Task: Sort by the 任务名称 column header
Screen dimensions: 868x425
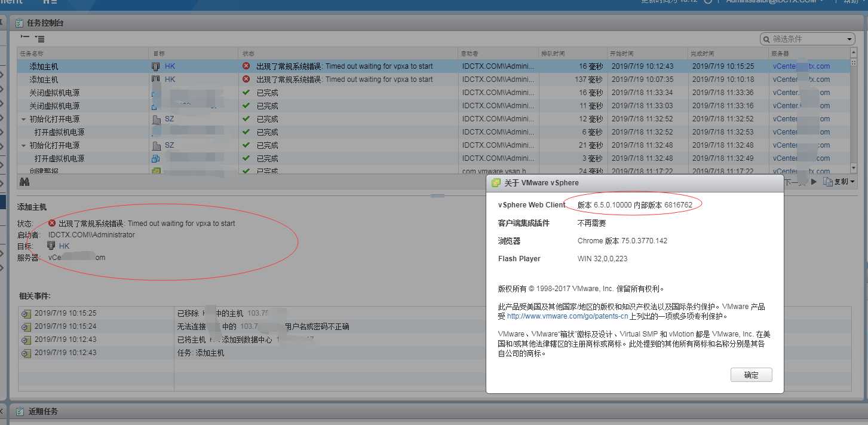Action: coord(83,53)
